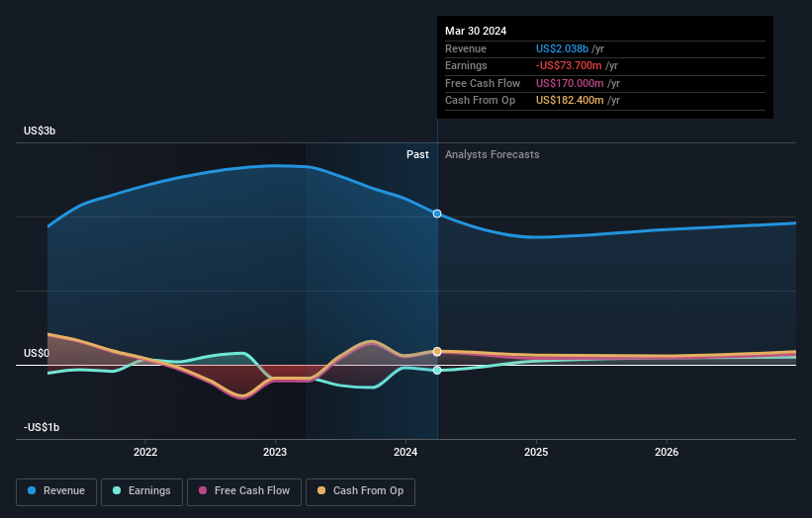Click the 2025 x-axis label
Screen dimensions: 812x518
tap(536, 452)
